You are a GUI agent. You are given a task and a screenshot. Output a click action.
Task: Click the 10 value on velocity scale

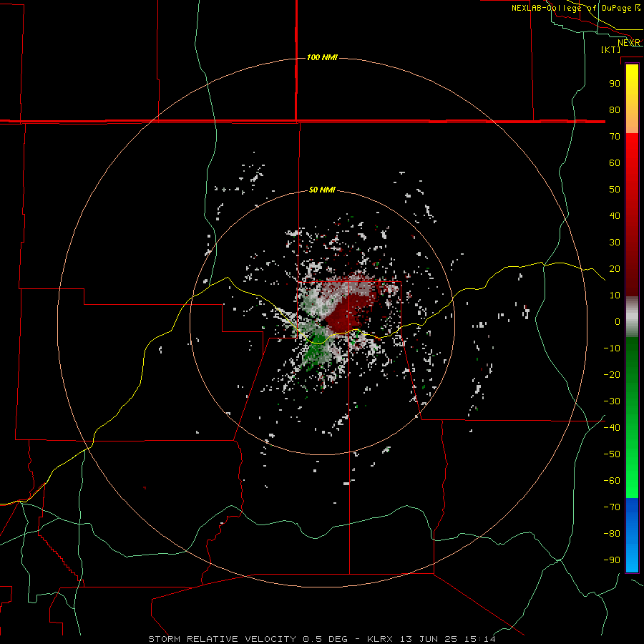tap(615, 296)
